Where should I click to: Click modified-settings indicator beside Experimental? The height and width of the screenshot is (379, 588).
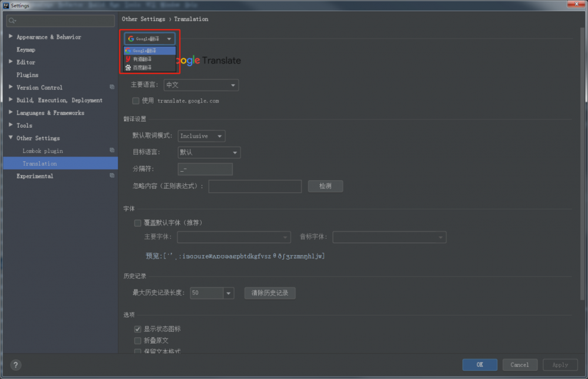[x=111, y=175]
